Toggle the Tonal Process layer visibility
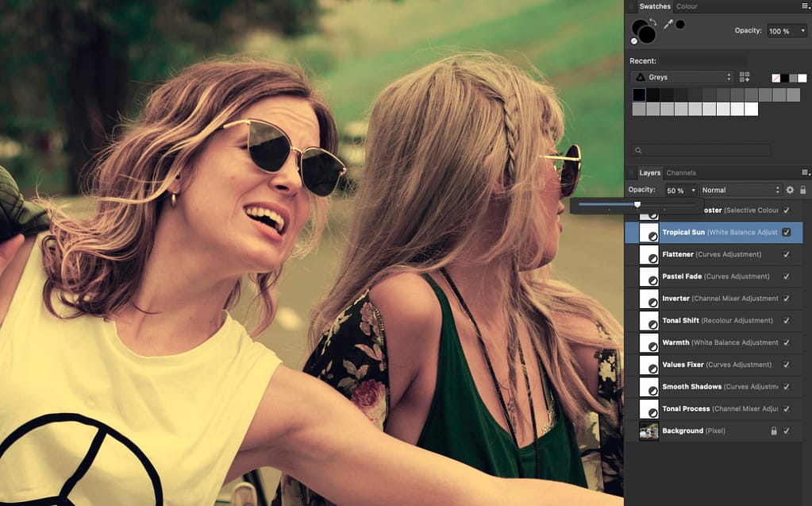Screen dimensions: 812x506 pyautogui.click(x=787, y=408)
